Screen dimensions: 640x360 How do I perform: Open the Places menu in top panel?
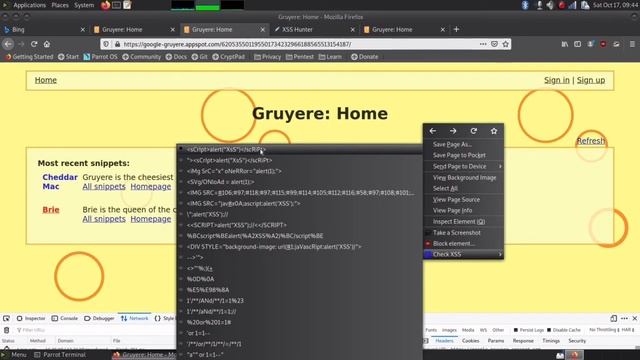point(60,5)
